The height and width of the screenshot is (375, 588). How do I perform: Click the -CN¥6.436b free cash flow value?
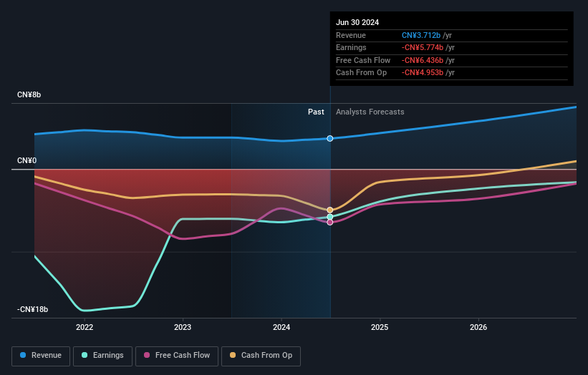coord(423,60)
